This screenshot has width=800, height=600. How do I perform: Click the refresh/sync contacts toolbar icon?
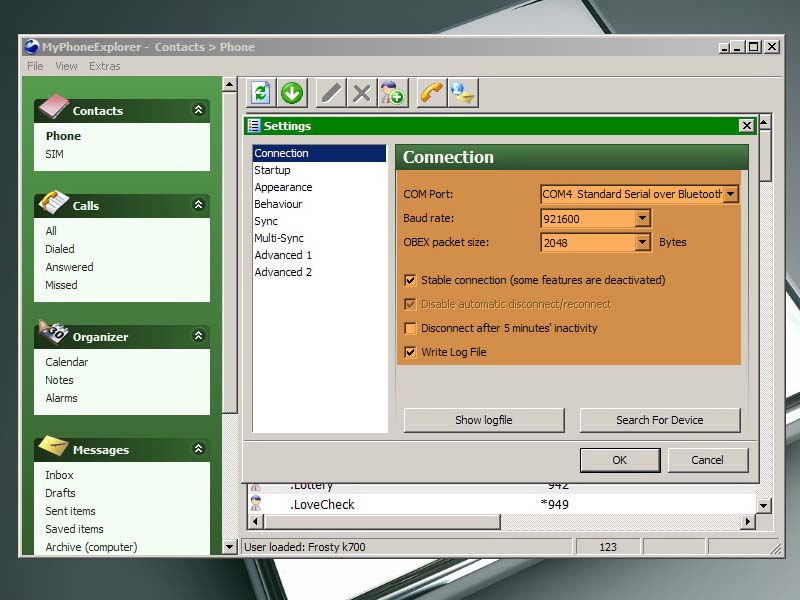261,93
